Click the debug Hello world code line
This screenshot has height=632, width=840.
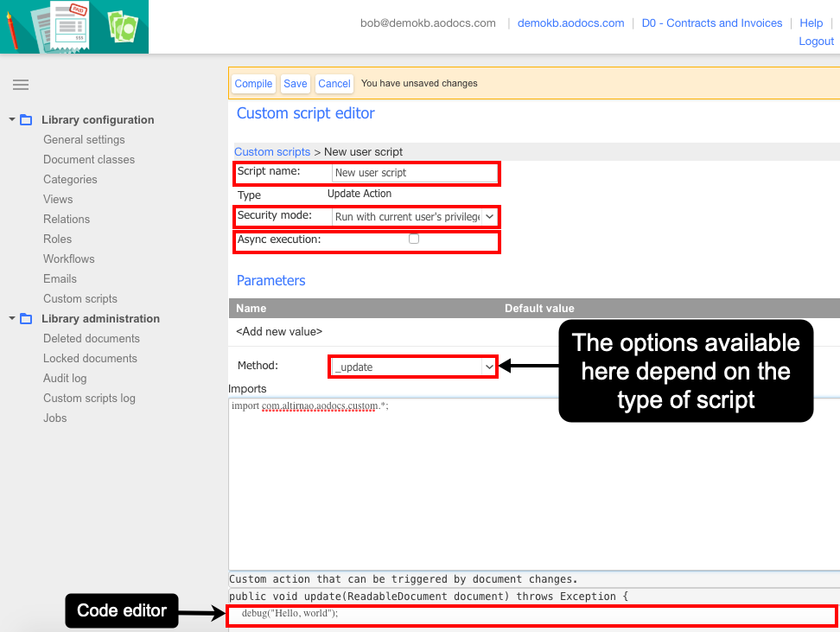tap(290, 613)
